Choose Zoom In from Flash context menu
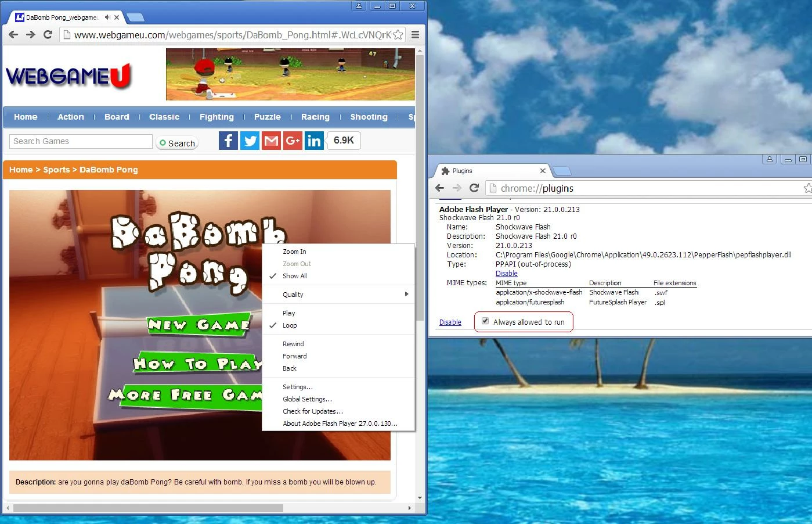The image size is (812, 524). point(338,252)
